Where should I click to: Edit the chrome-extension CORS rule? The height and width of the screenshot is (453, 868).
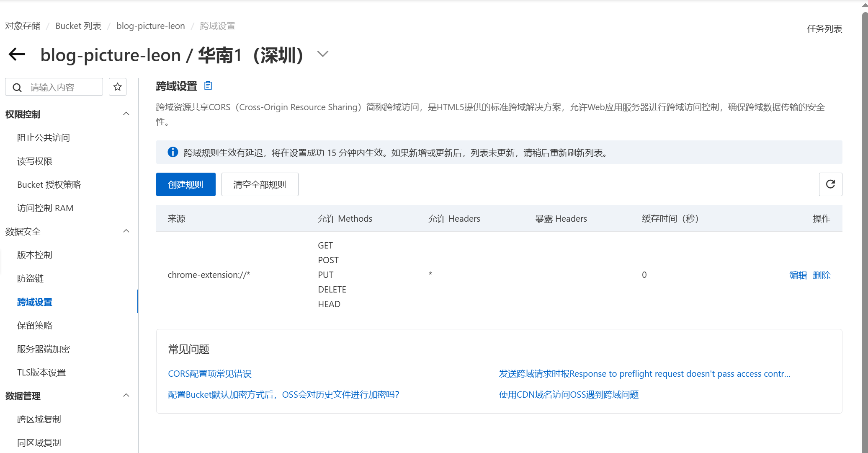[798, 275]
